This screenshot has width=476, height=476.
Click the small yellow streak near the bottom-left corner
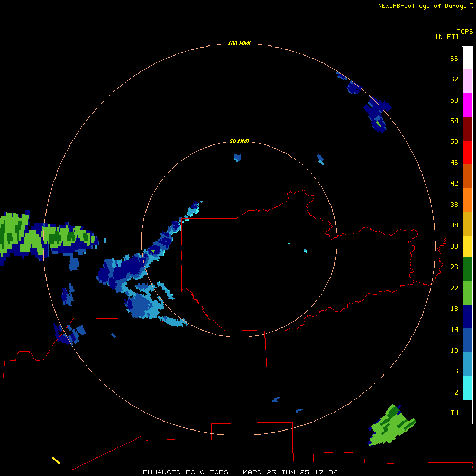56,461
